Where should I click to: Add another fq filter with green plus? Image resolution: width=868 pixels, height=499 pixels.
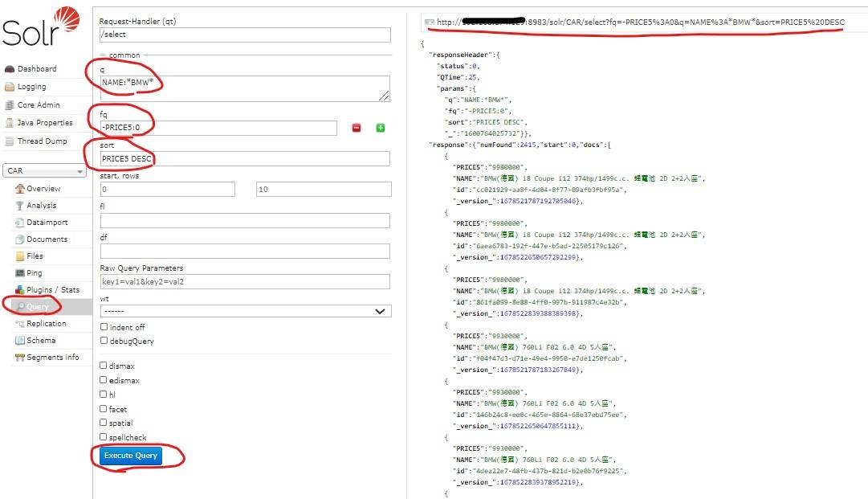click(381, 128)
